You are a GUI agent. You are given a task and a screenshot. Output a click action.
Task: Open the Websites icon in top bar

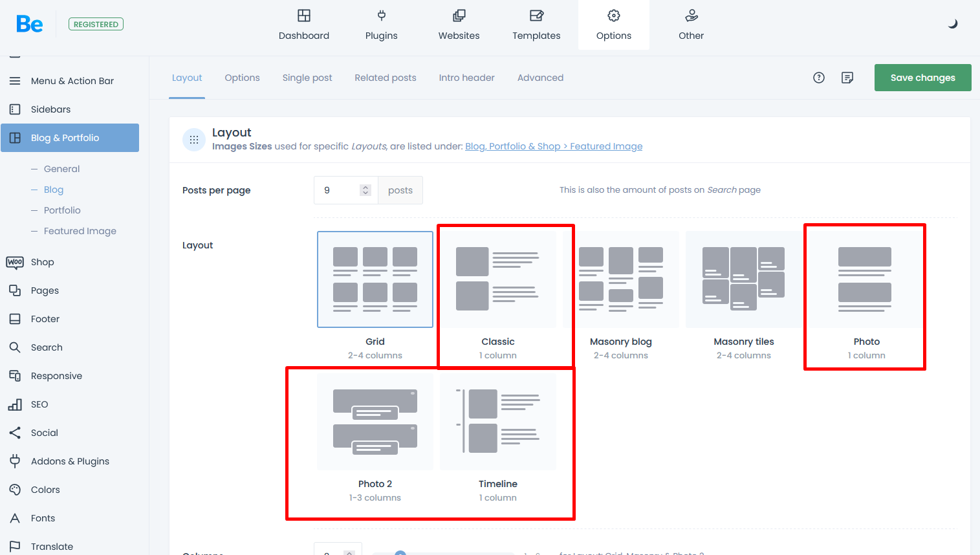click(x=459, y=16)
